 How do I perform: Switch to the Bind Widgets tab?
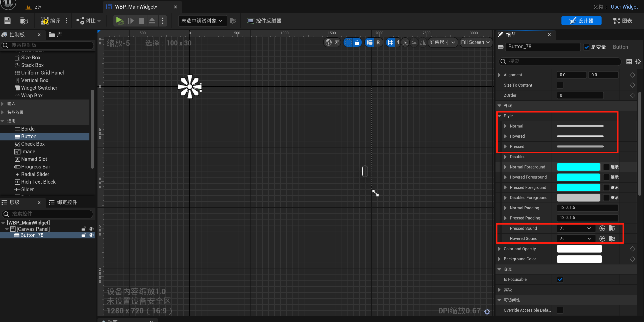(x=63, y=202)
